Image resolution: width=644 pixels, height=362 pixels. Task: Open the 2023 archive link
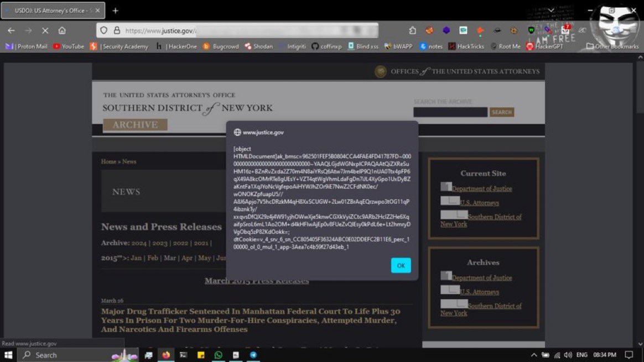click(160, 243)
